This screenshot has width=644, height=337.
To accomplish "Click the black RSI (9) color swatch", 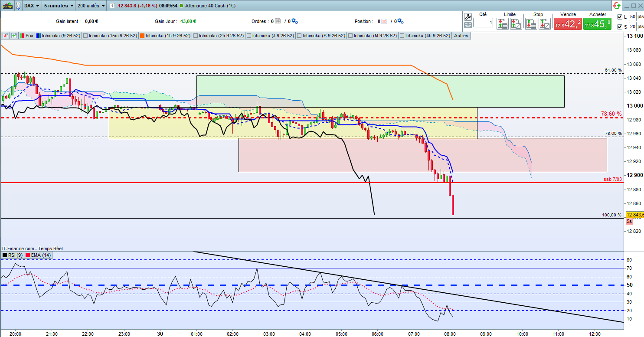I will [5, 255].
